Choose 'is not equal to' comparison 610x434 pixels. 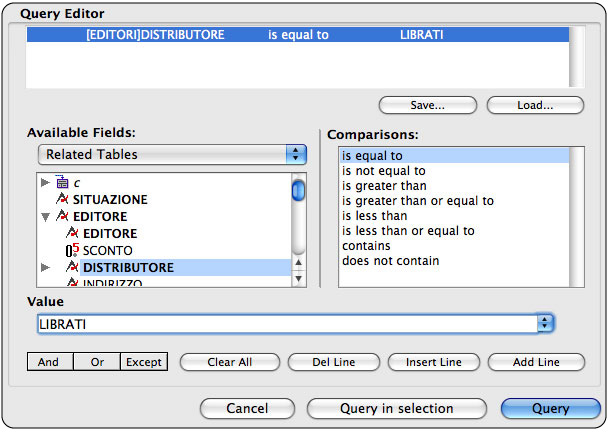pos(454,171)
